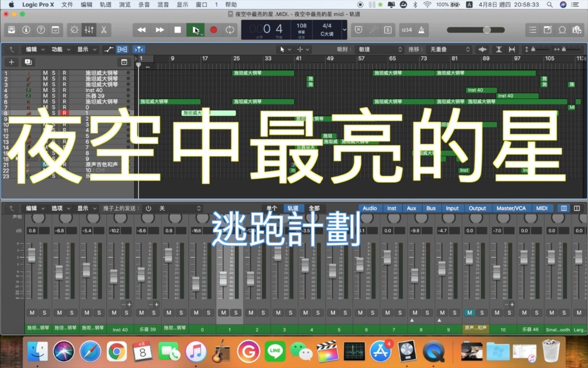Mute track 1 施坦威大钢琴
This screenshot has width=588, height=368.
45,73
